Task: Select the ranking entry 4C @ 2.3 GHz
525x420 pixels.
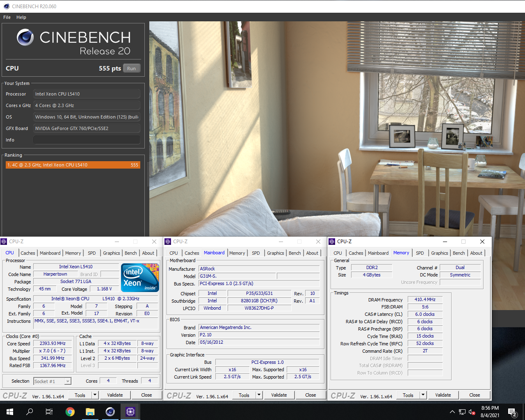Action: pyautogui.click(x=73, y=165)
